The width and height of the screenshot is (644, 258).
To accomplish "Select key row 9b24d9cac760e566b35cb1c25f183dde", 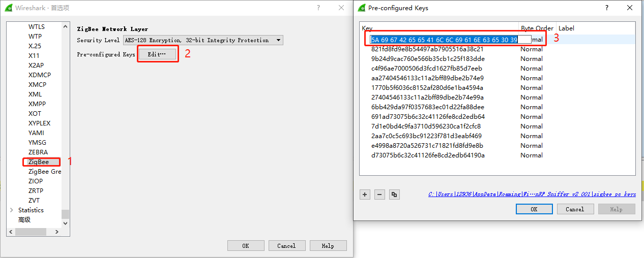I will [x=428, y=59].
